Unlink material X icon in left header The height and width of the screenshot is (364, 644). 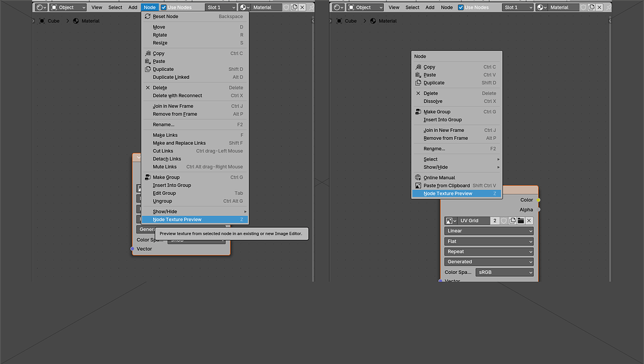click(x=302, y=7)
